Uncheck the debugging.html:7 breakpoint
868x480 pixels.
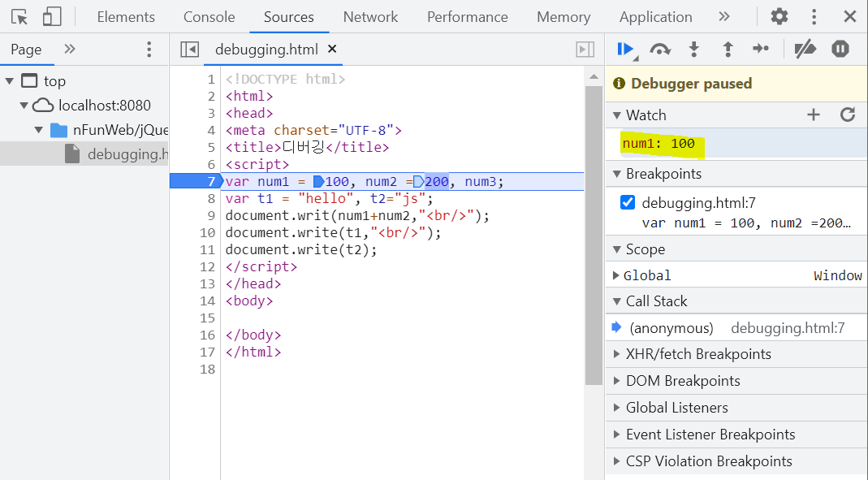627,202
